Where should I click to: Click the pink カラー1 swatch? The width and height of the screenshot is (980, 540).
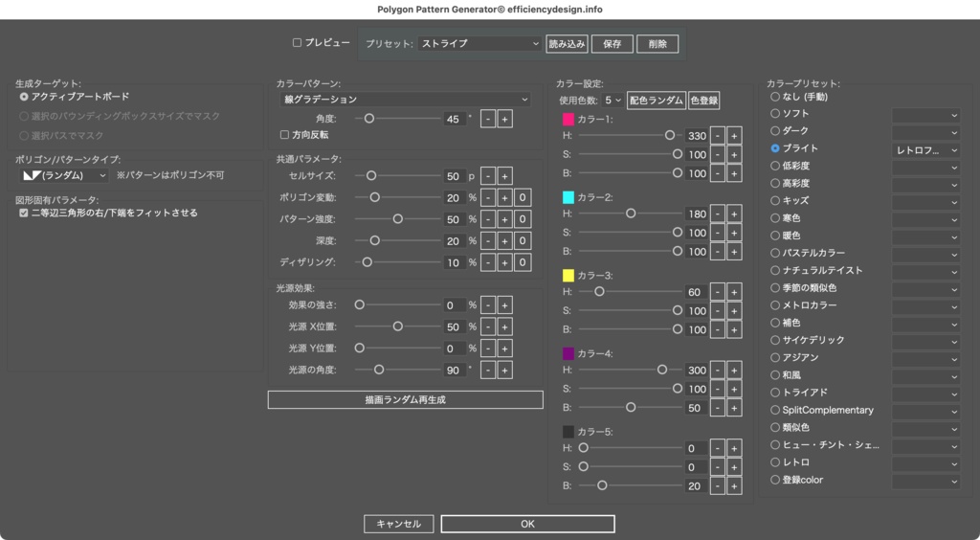pos(568,120)
